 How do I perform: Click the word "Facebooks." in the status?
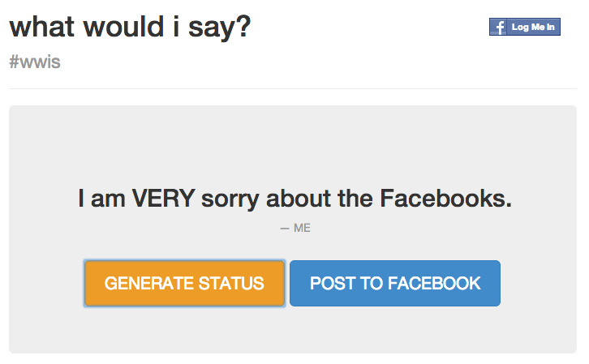click(x=446, y=198)
